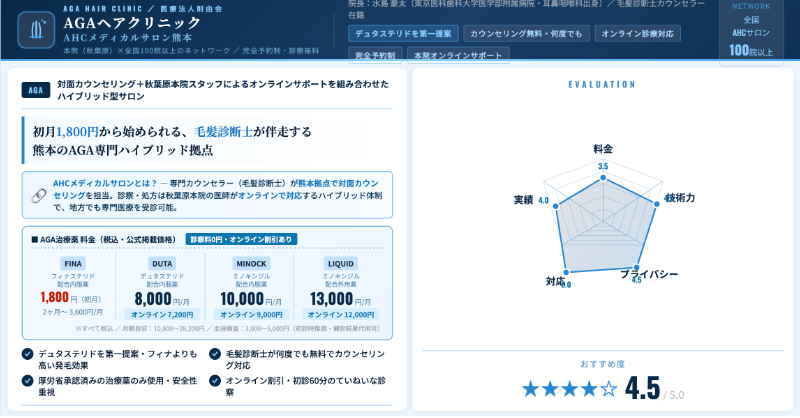The image size is (800, 418).
Task: Select the MINOCK 10,000円 price card
Action: click(x=250, y=287)
